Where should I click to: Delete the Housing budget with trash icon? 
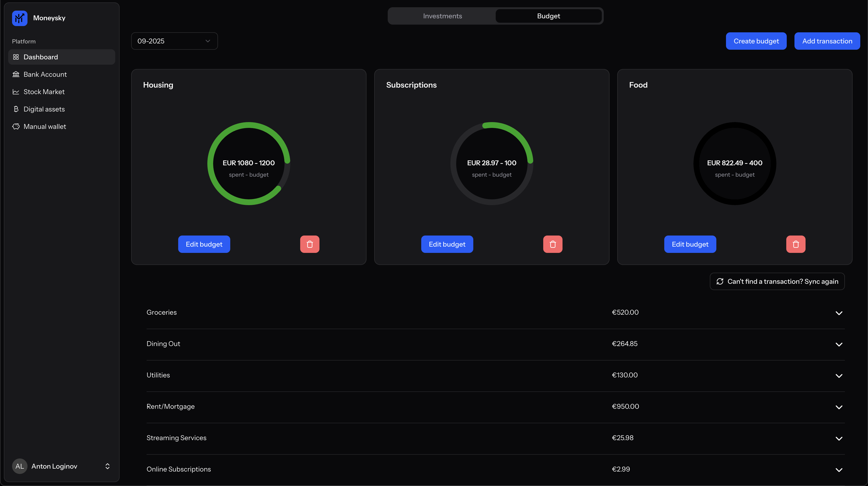(309, 244)
